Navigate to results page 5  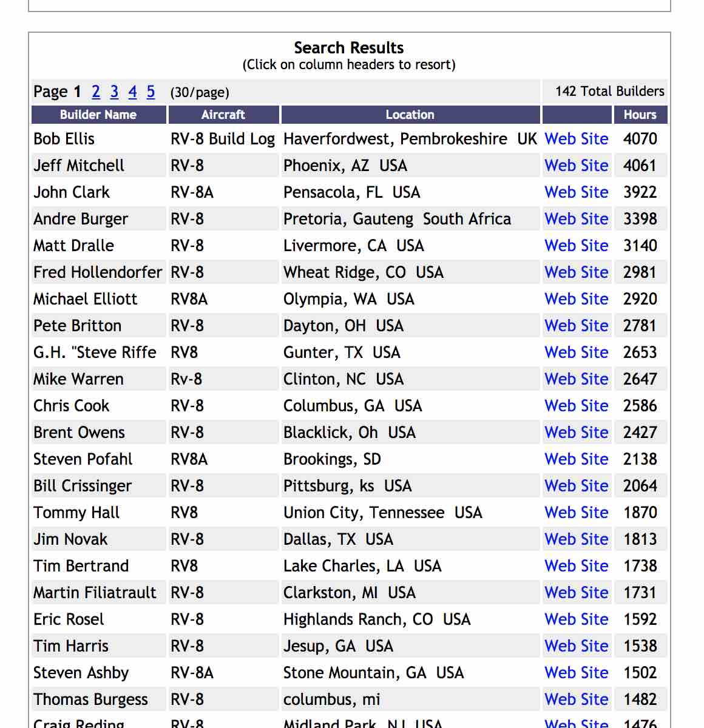[151, 92]
